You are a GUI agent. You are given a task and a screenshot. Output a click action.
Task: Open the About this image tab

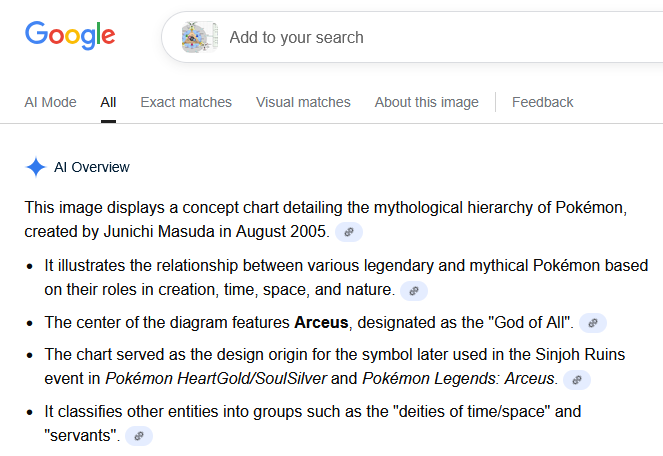click(x=427, y=102)
